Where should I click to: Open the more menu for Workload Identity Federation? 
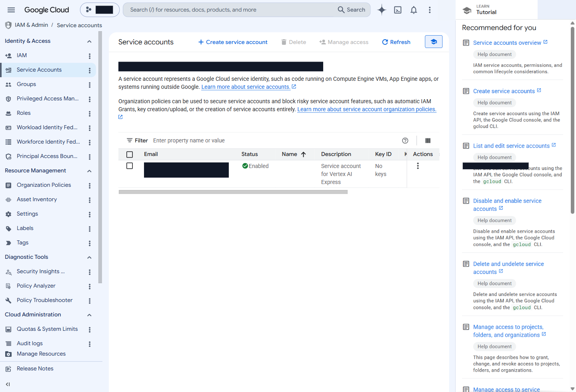click(x=90, y=128)
